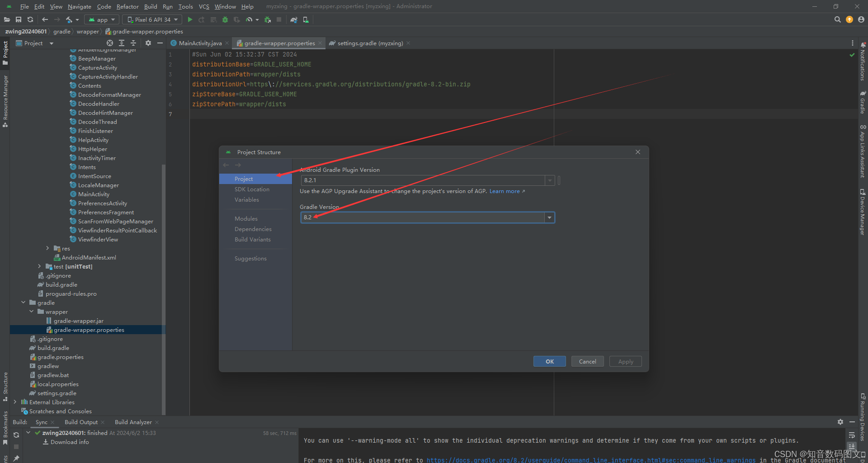Click the Profile app gauge icon

(x=249, y=19)
